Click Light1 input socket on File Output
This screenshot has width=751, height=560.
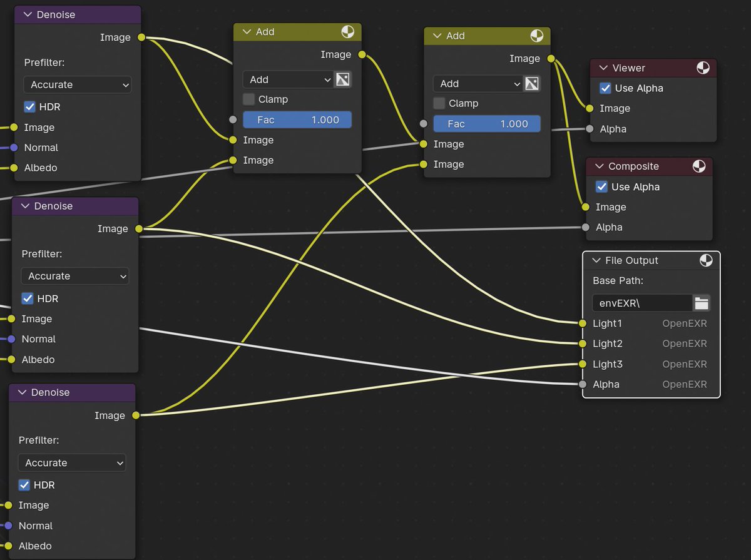(x=583, y=323)
